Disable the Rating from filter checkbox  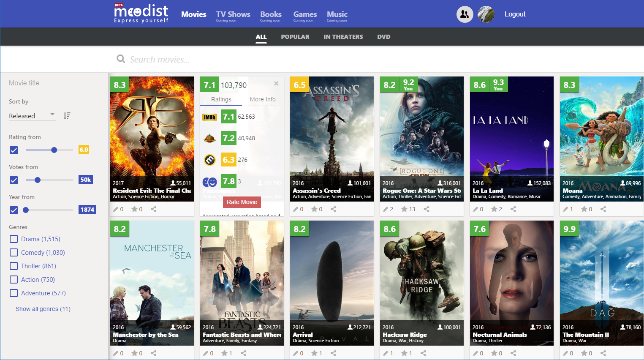(x=14, y=150)
